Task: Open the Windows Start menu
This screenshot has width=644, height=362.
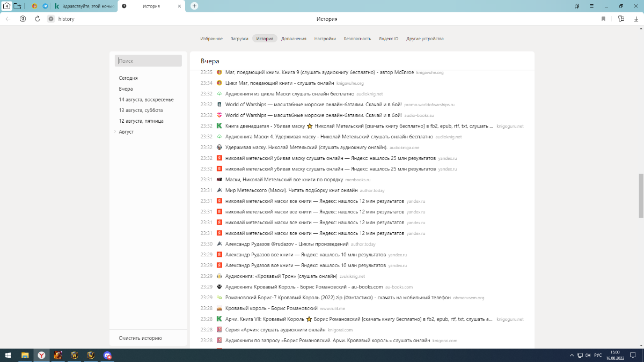Action: point(8,355)
